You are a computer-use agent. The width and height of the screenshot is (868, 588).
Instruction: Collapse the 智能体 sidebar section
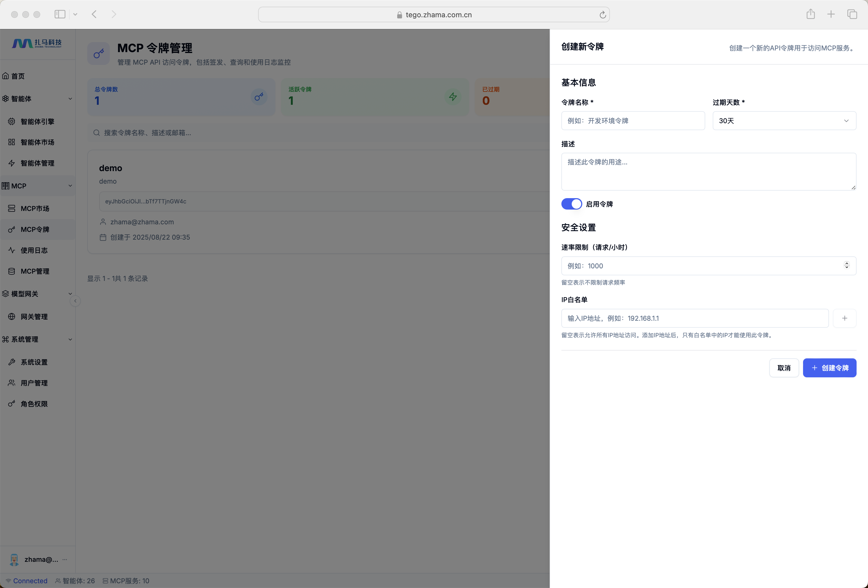70,99
